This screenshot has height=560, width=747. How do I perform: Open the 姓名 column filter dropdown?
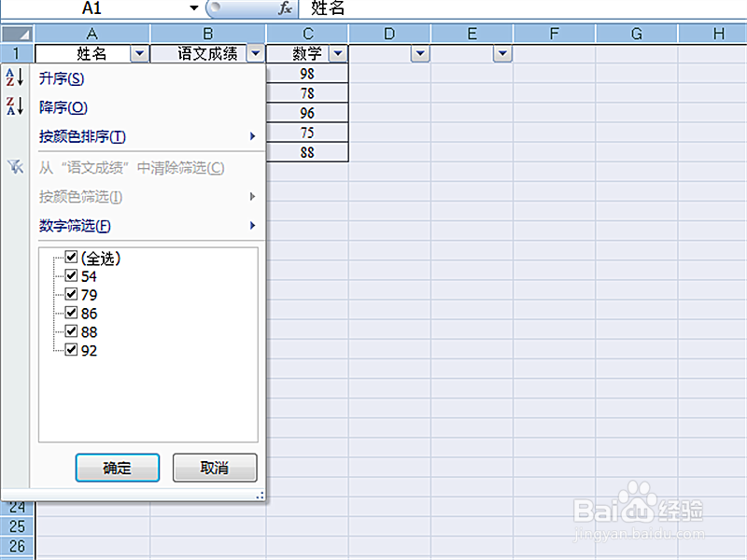[139, 53]
